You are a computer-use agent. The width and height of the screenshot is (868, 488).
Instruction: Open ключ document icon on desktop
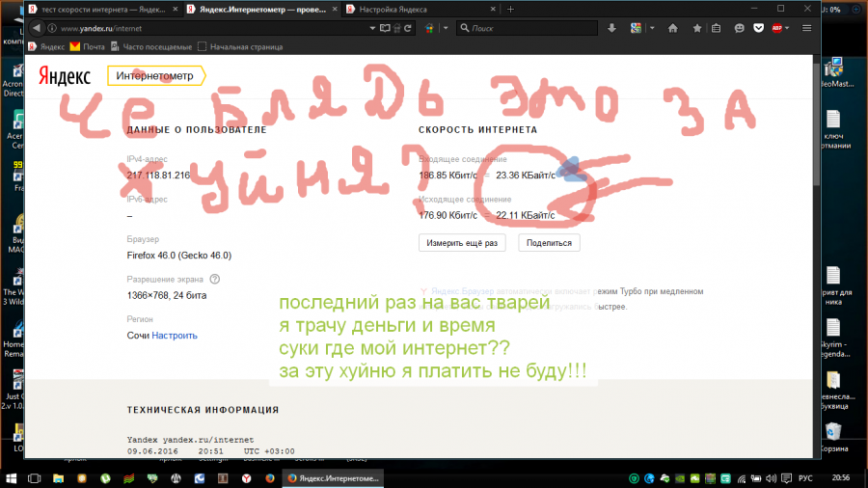pyautogui.click(x=833, y=129)
